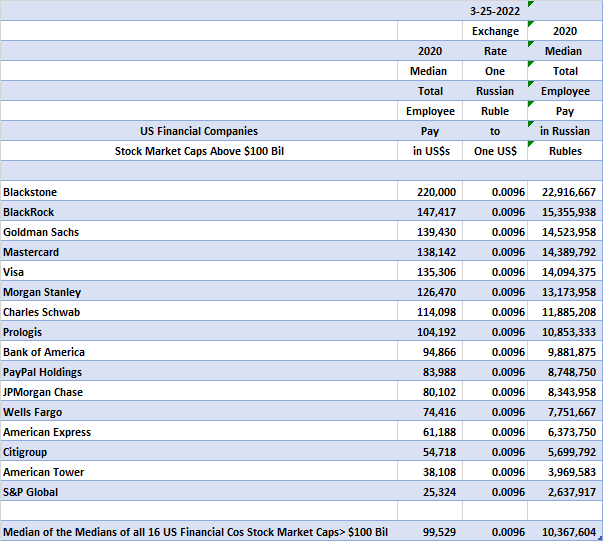Select the Charles Schwab cell
The width and height of the screenshot is (603, 541).
point(199,311)
